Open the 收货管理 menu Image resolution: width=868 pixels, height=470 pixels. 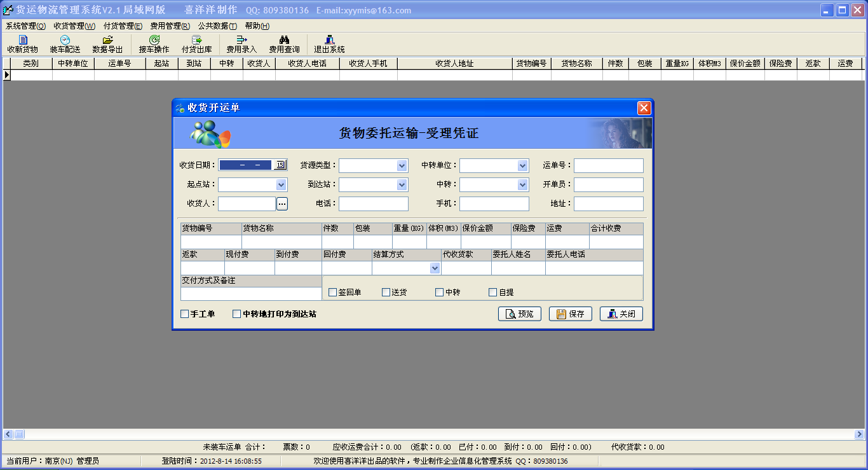74,26
